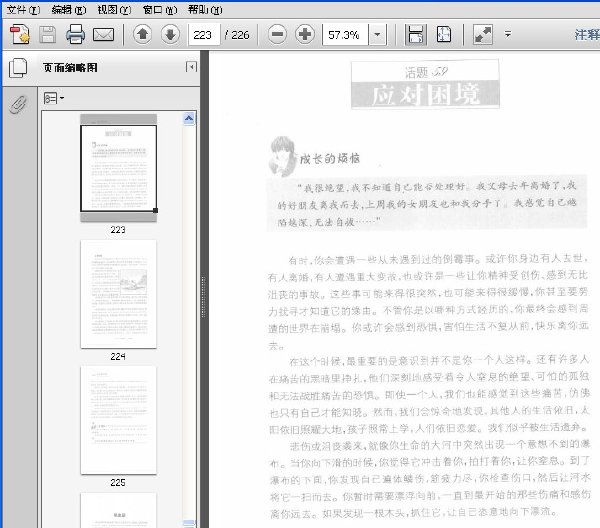600x528 pixels.
Task: Click the 页面缩略图 panel title
Action: pos(70,68)
